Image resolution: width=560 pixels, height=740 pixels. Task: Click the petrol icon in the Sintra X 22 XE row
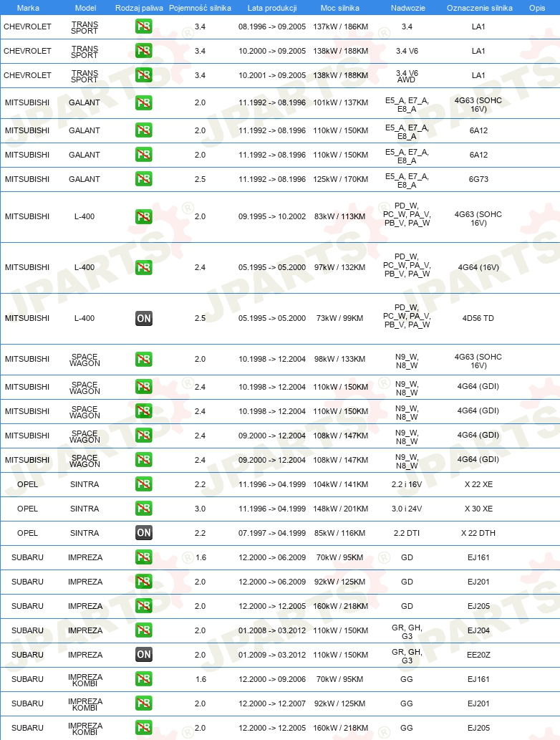(x=143, y=484)
